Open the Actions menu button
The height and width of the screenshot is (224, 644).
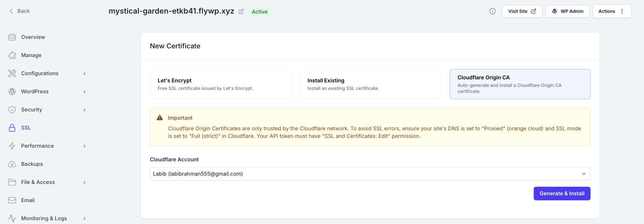(x=612, y=11)
